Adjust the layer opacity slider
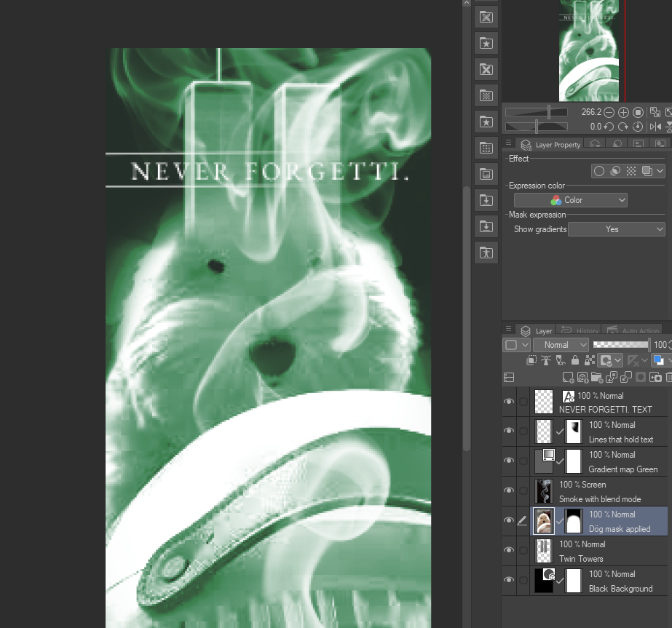Viewport: 672px width, 628px height. [x=621, y=345]
